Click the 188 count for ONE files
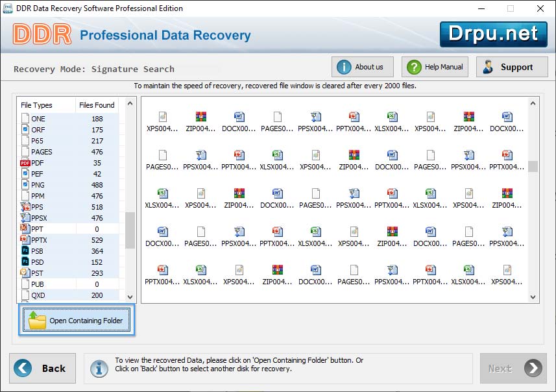The image size is (556, 392). tap(97, 119)
